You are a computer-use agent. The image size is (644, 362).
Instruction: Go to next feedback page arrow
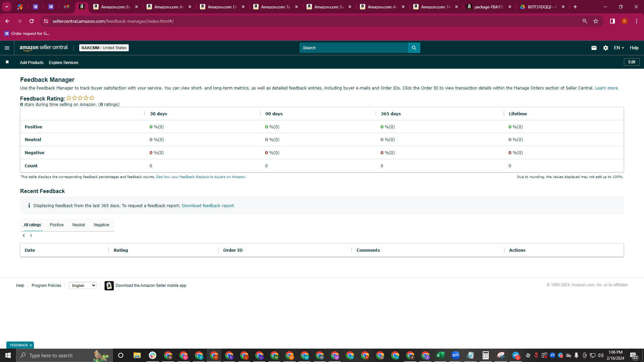pos(31,236)
